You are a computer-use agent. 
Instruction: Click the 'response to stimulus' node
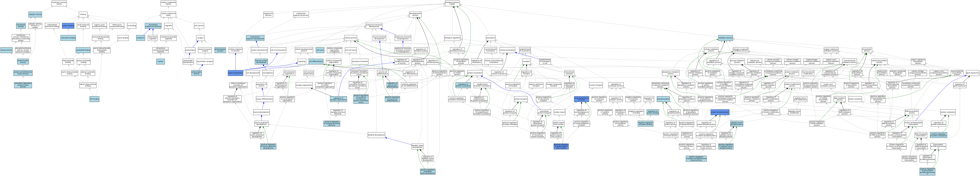(268, 14)
